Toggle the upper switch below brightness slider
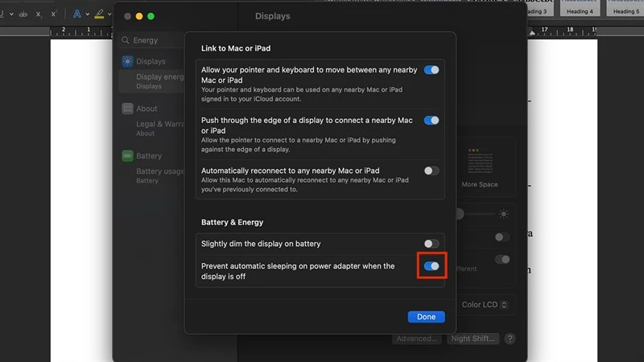This screenshot has height=362, width=644. point(502,237)
